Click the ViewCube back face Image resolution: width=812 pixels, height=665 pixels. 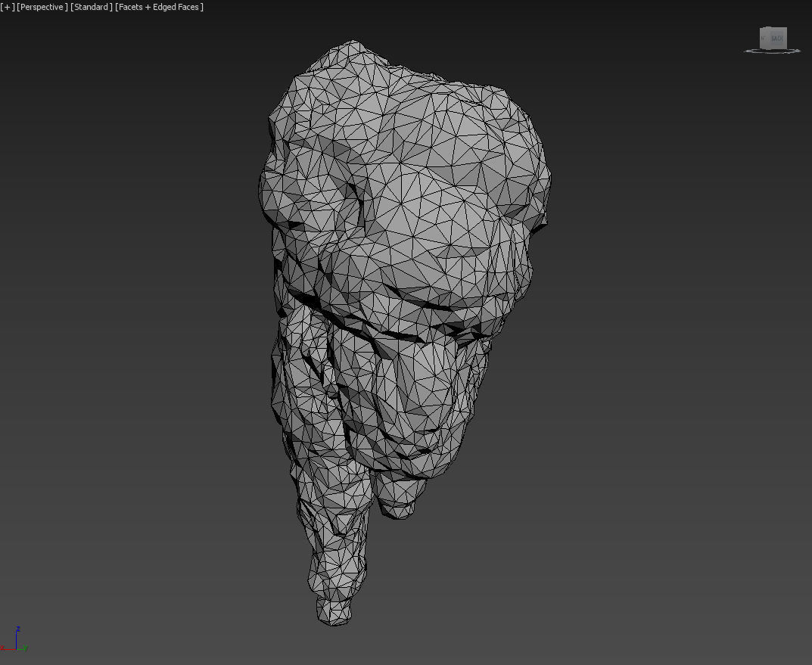776,39
